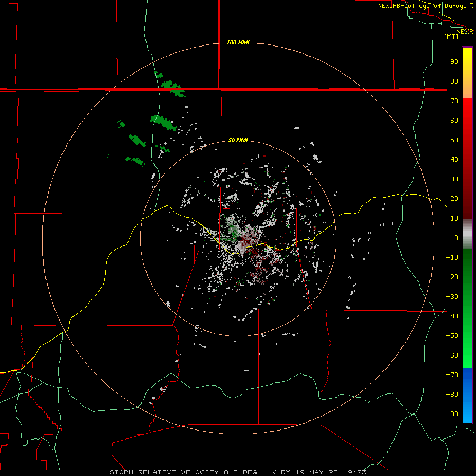Click the KLRX radar site identifier
Screen dimensions: 476x476
coord(281,472)
